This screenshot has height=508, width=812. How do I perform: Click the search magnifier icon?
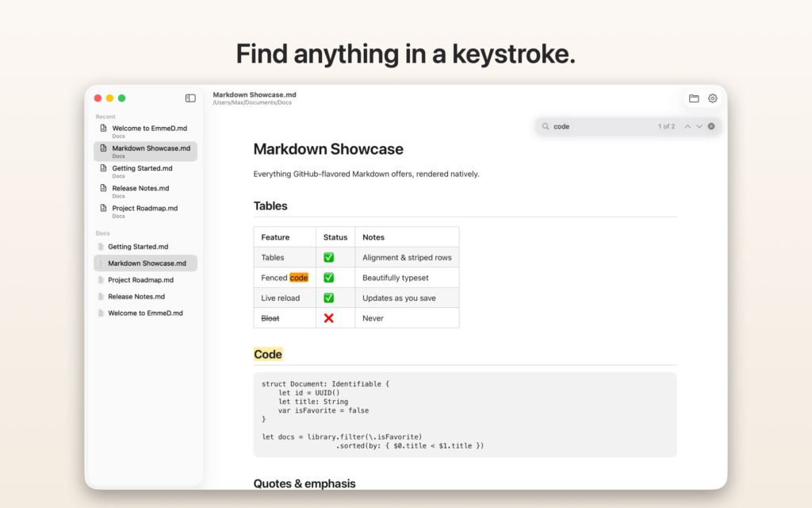[546, 126]
